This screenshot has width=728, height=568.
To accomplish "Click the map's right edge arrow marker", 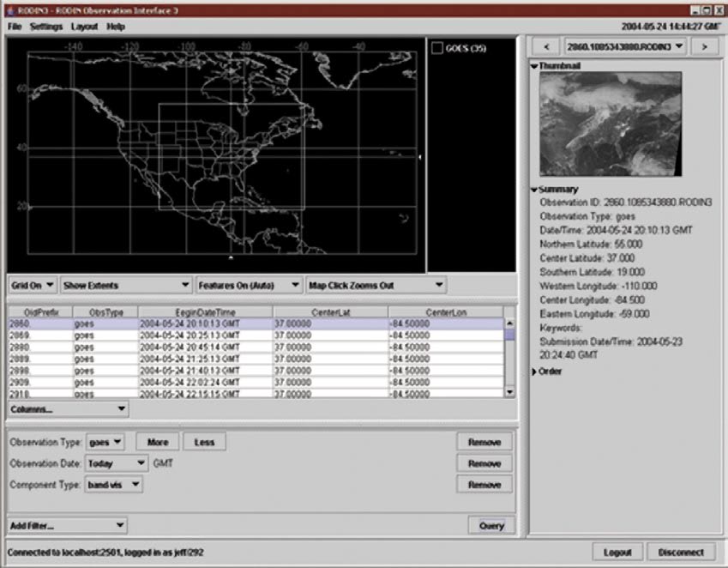I will tap(419, 157).
